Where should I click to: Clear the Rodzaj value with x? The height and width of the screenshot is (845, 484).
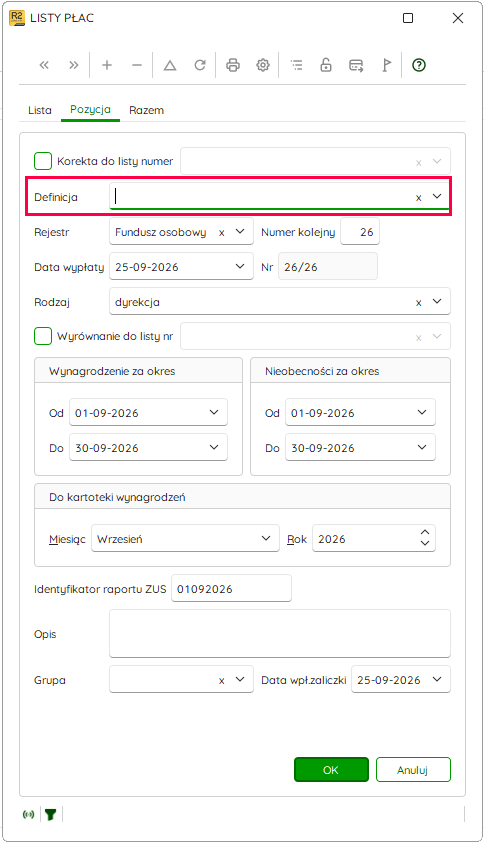(418, 303)
